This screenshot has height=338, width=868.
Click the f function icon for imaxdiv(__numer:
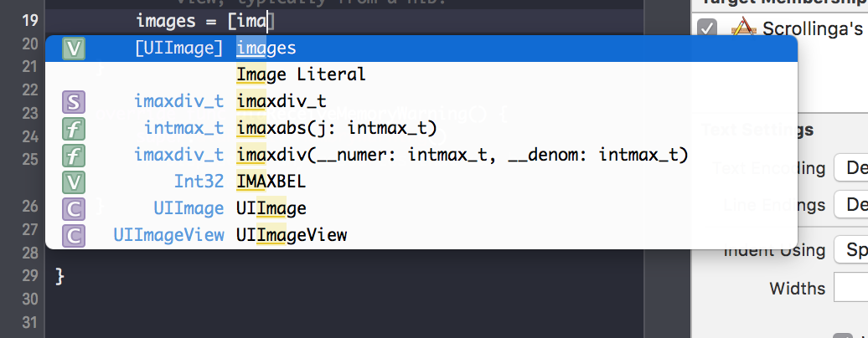(74, 156)
